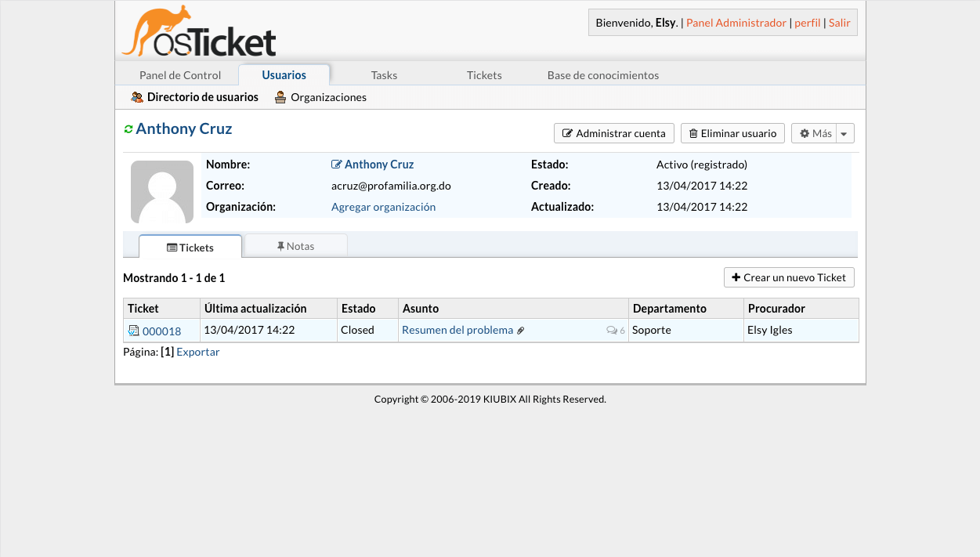Screen dimensions: 980x557
Task: Click the Agregar organización link
Action: coord(383,207)
